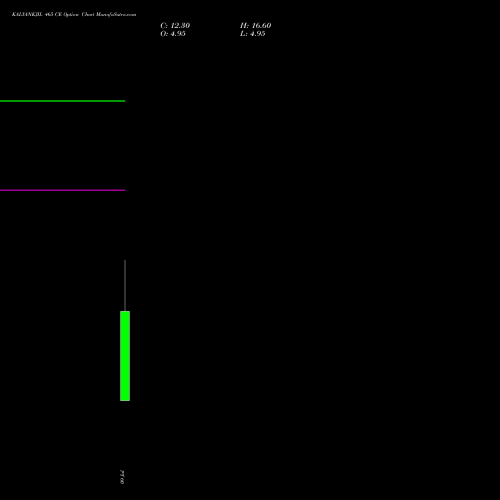
Task: Click the high price H: 16.60
Action: (255, 25)
